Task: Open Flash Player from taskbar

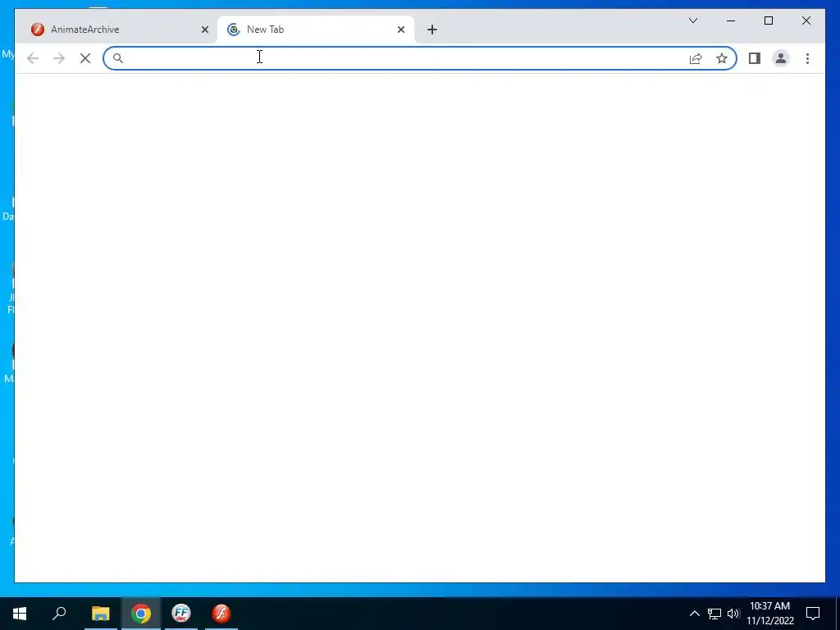Action: 221,614
